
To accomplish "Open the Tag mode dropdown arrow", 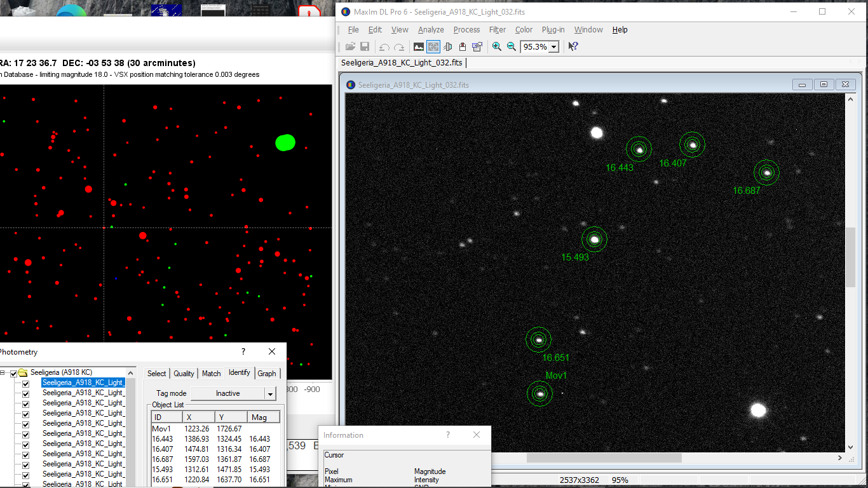I will [x=271, y=394].
